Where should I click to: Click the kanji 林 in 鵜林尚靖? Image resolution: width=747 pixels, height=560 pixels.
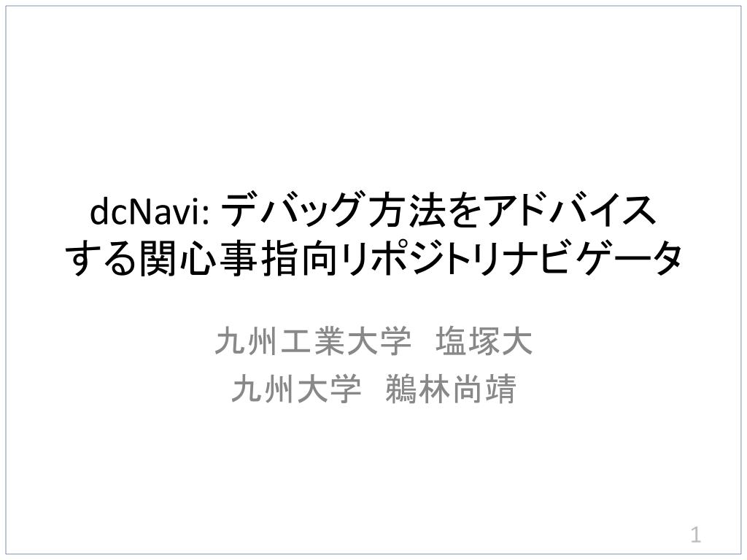pyautogui.click(x=435, y=389)
